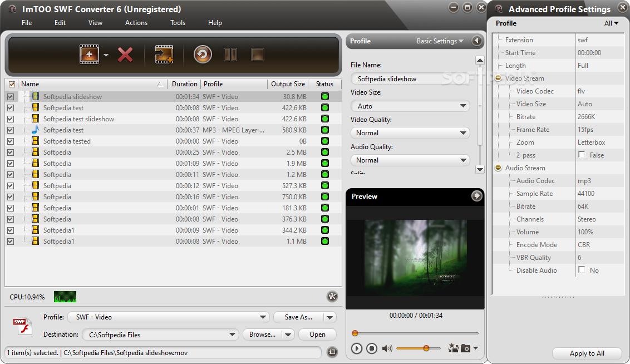
Task: Click the Add File toolbar icon
Action: pos(89,54)
